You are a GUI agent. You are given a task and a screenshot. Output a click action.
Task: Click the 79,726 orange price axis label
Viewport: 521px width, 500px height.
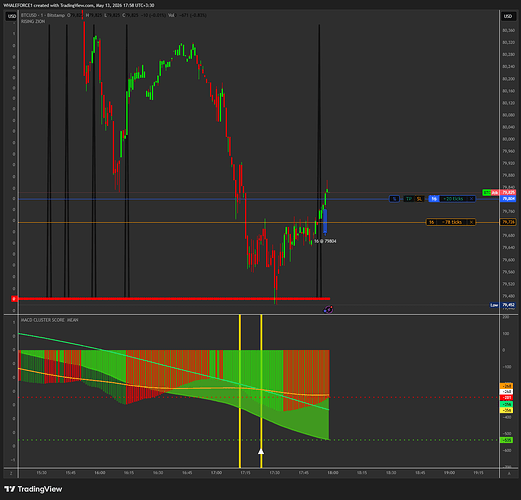point(508,222)
